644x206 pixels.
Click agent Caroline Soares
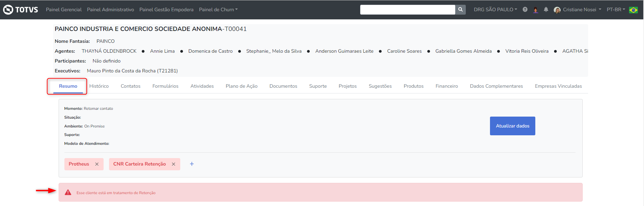(x=404, y=51)
